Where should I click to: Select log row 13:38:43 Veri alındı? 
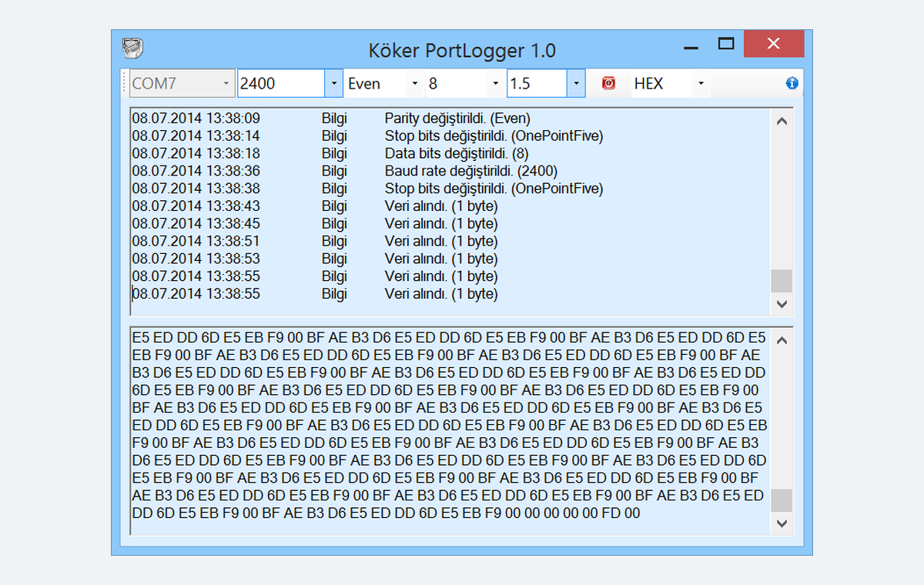pyautogui.click(x=450, y=206)
